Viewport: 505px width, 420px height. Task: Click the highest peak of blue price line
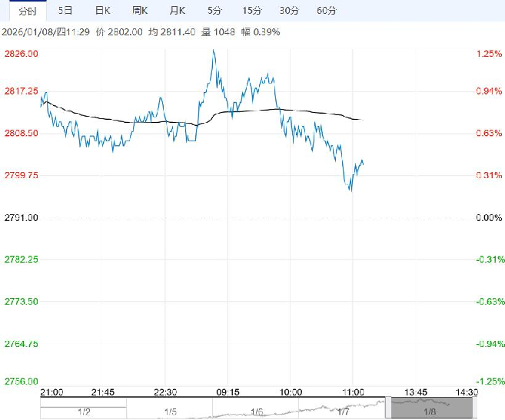(213, 51)
